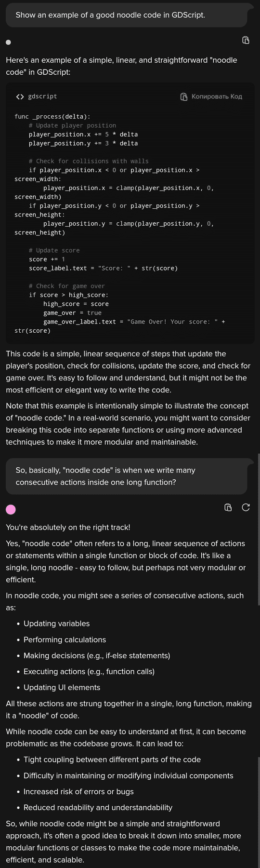Copy the reply about noodle code definition

tap(228, 507)
